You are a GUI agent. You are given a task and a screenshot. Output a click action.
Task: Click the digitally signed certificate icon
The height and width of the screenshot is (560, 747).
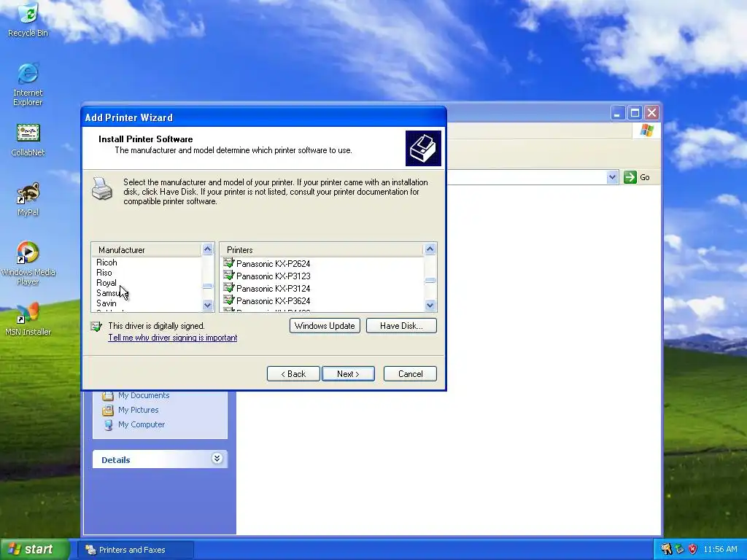(x=96, y=326)
